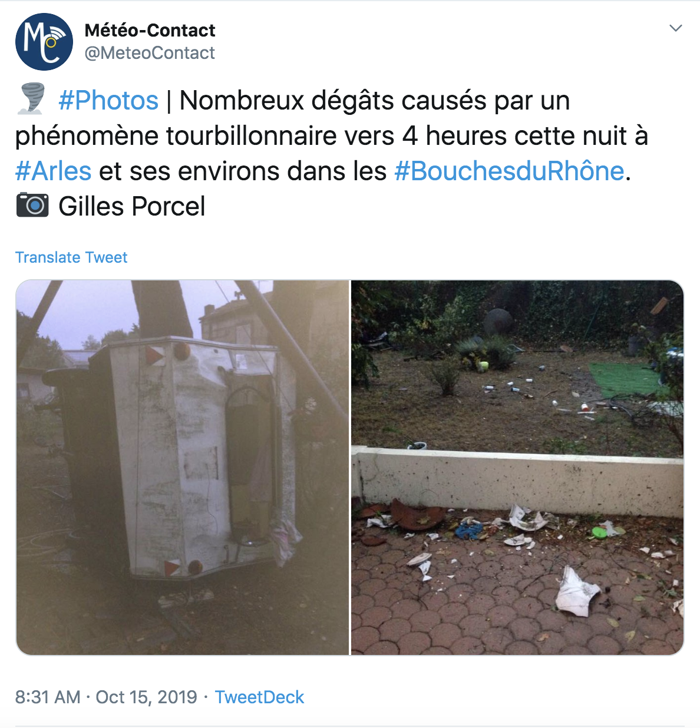Viewport: 700px width, 728px height.
Task: Follow the #BouchesduRhône hashtag
Action: [x=509, y=171]
